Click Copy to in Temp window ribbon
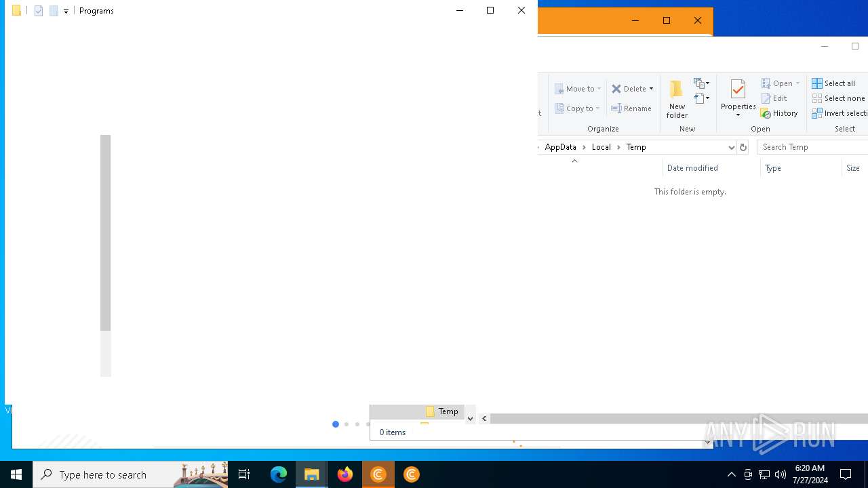 pyautogui.click(x=577, y=108)
